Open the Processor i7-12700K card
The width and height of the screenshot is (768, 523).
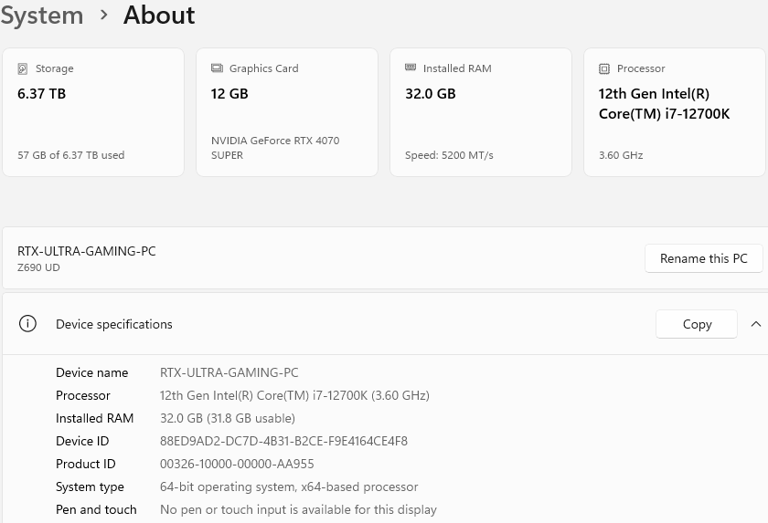[674, 112]
